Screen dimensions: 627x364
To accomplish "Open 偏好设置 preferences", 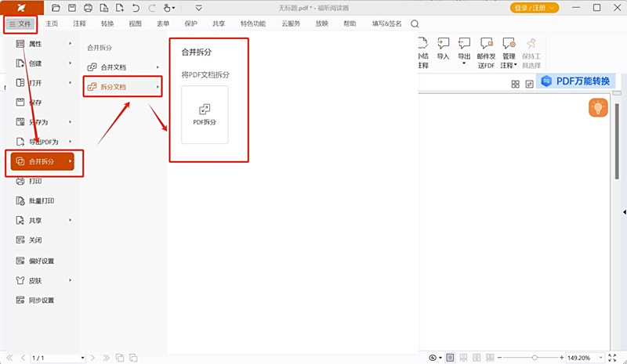I will [44, 261].
